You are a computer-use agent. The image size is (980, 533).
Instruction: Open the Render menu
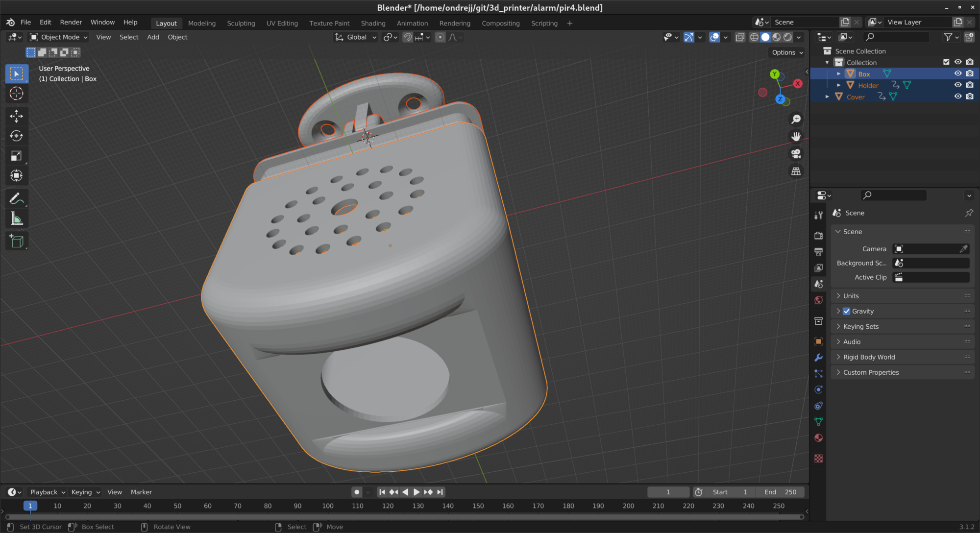tap(71, 23)
